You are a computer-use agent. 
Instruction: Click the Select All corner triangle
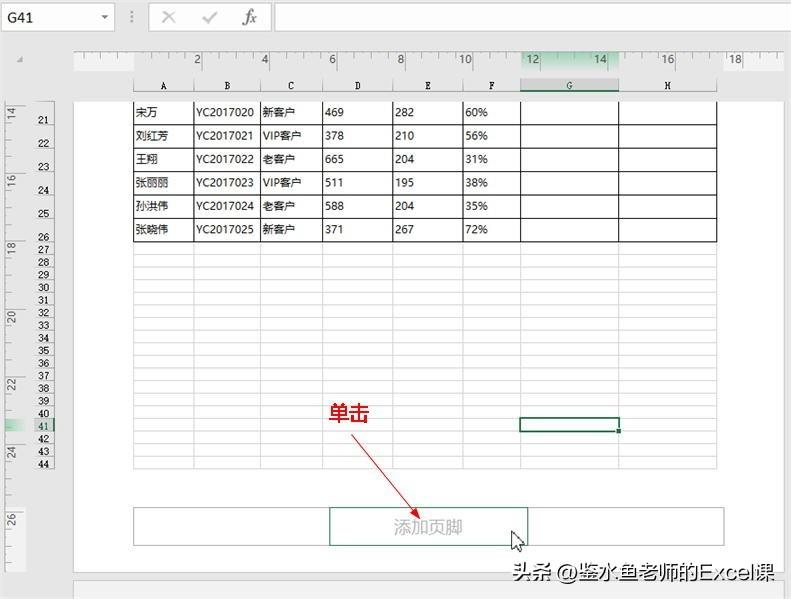point(20,60)
